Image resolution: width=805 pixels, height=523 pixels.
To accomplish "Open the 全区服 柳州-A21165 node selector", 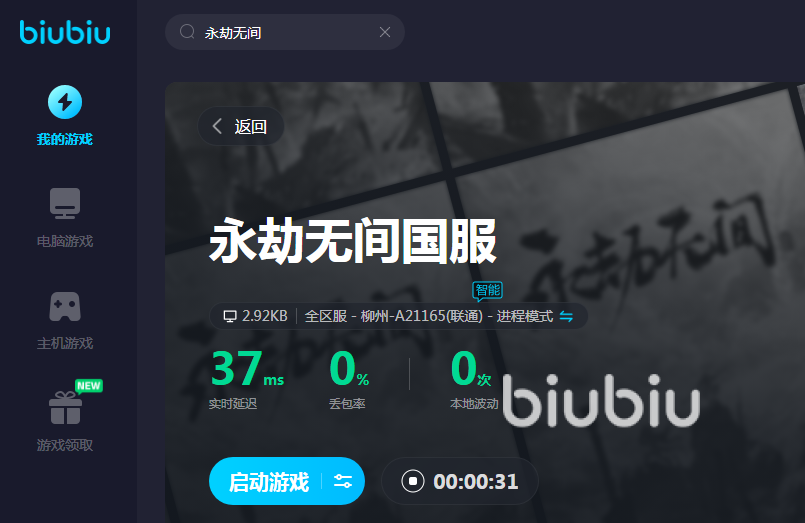I will (x=394, y=316).
